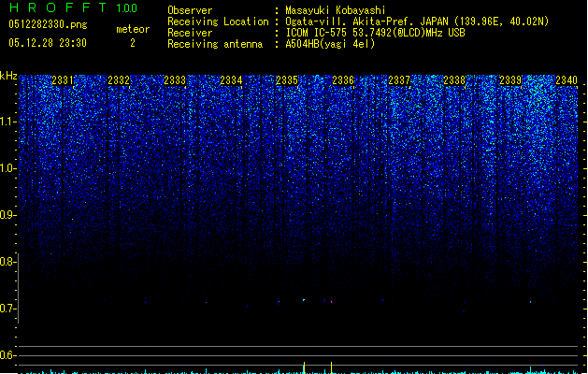This screenshot has height=374, width=588.
Task: Click the kHz axis unit label
Action: point(8,76)
